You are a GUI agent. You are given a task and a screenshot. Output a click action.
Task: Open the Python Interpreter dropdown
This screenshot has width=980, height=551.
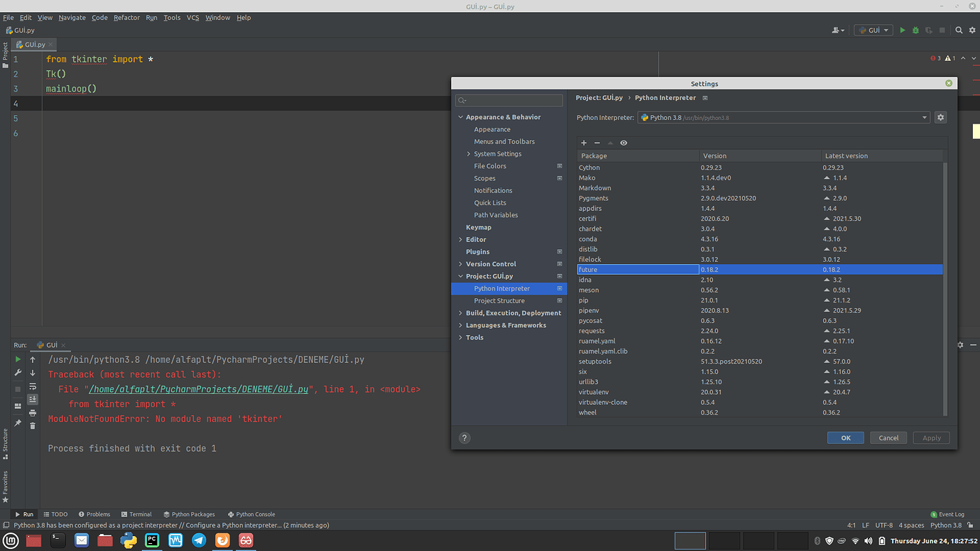pos(924,117)
